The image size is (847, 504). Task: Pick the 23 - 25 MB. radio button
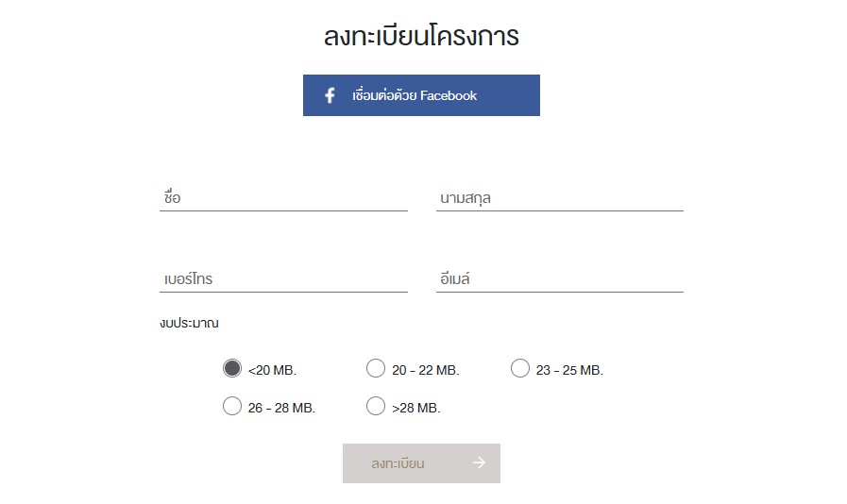click(520, 368)
